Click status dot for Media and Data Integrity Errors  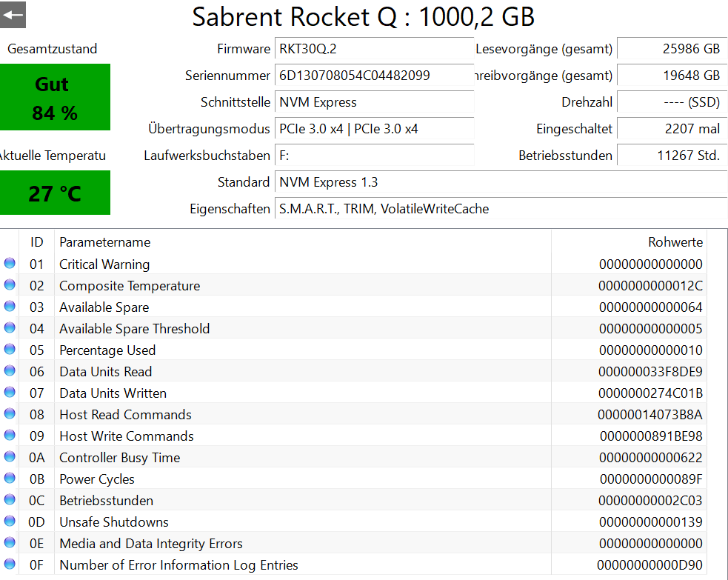10,542
